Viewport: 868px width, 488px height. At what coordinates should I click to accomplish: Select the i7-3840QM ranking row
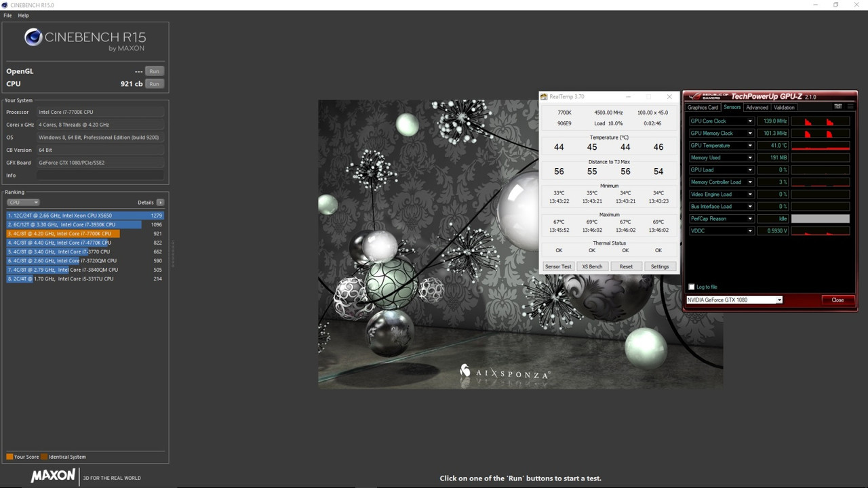click(x=85, y=270)
